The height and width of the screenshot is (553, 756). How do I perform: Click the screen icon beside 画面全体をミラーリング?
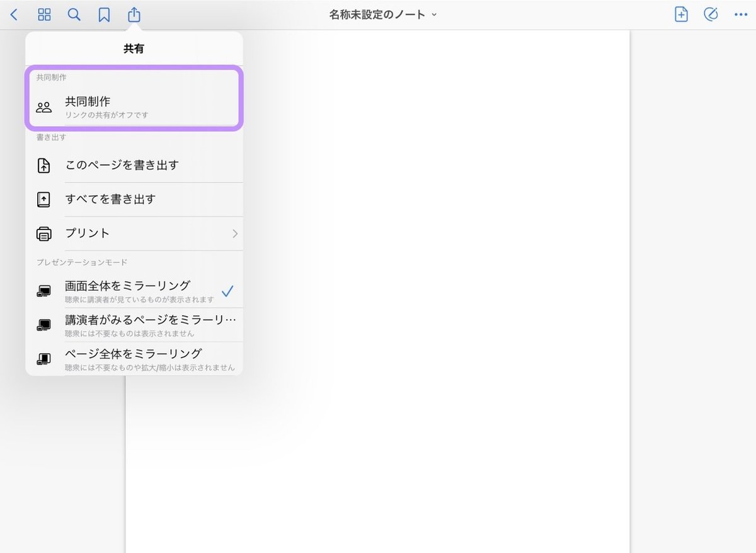click(43, 291)
